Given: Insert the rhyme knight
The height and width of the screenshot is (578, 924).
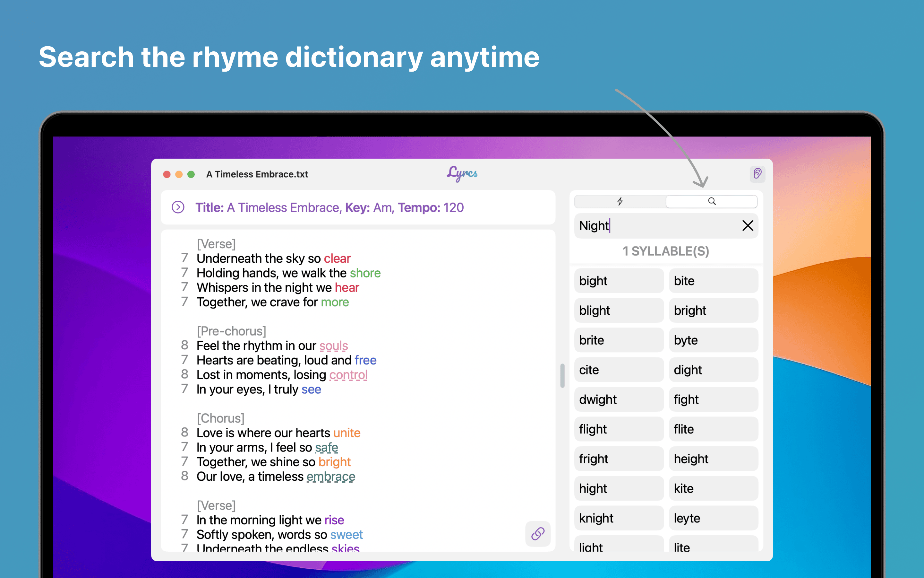Looking at the screenshot, I should pos(619,518).
